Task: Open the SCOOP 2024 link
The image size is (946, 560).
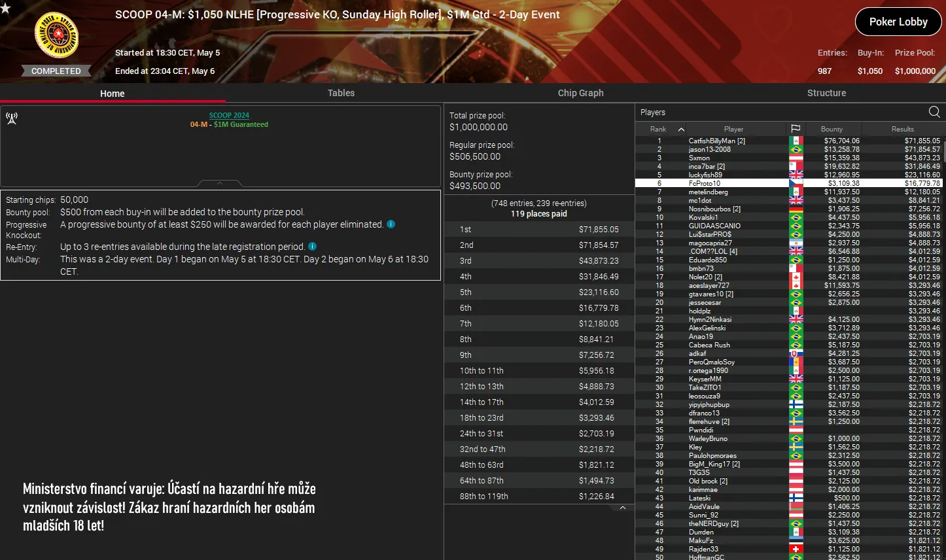Action: (x=228, y=114)
